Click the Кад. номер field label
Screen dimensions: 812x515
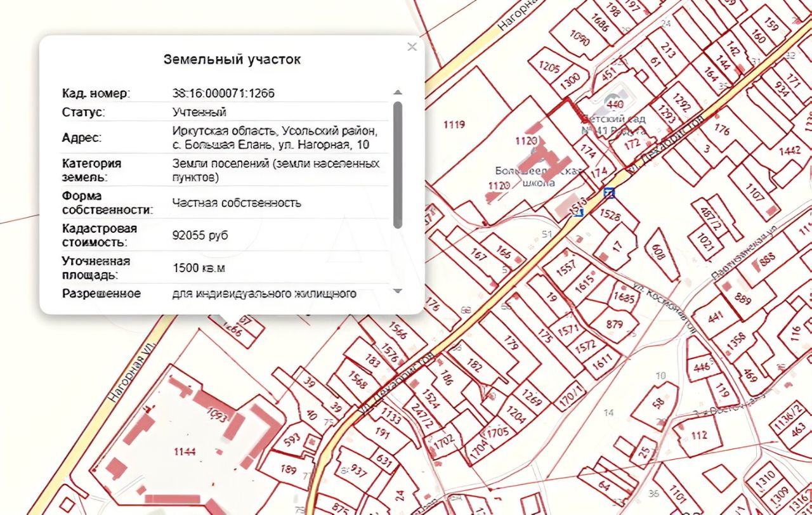[96, 93]
